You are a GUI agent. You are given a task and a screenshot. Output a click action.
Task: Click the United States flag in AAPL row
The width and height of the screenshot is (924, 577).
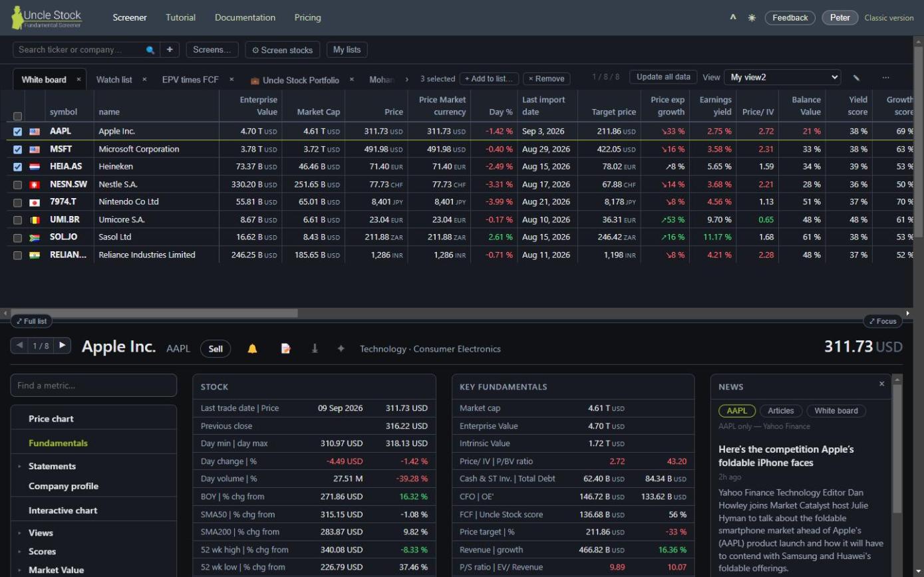[35, 132]
